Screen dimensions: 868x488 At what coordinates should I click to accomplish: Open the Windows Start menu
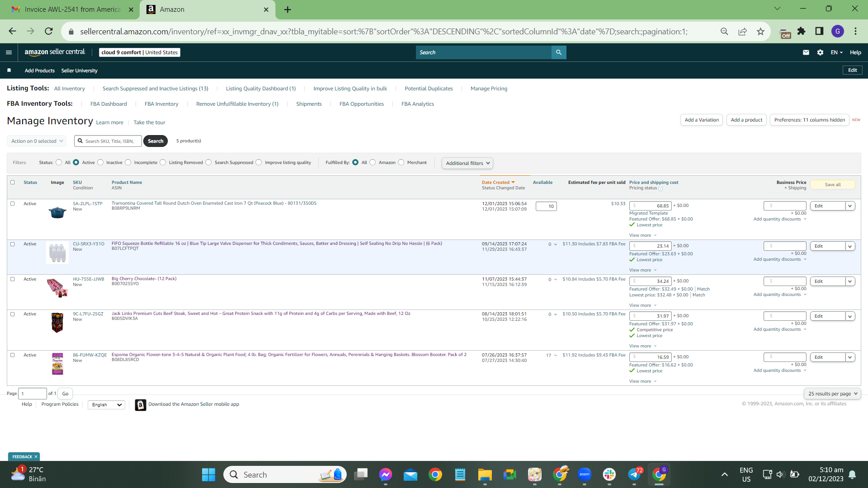tap(208, 475)
